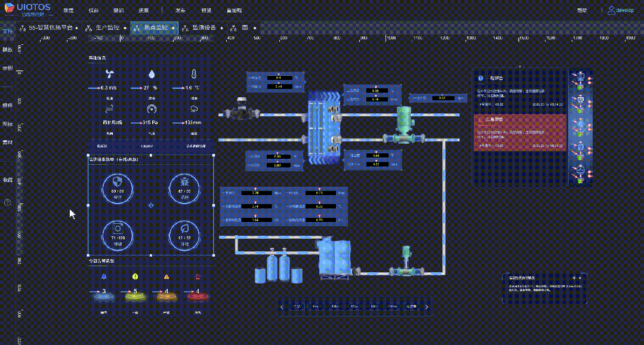Click the center anchor crosshair of selection
644x345 pixels.
151,205
